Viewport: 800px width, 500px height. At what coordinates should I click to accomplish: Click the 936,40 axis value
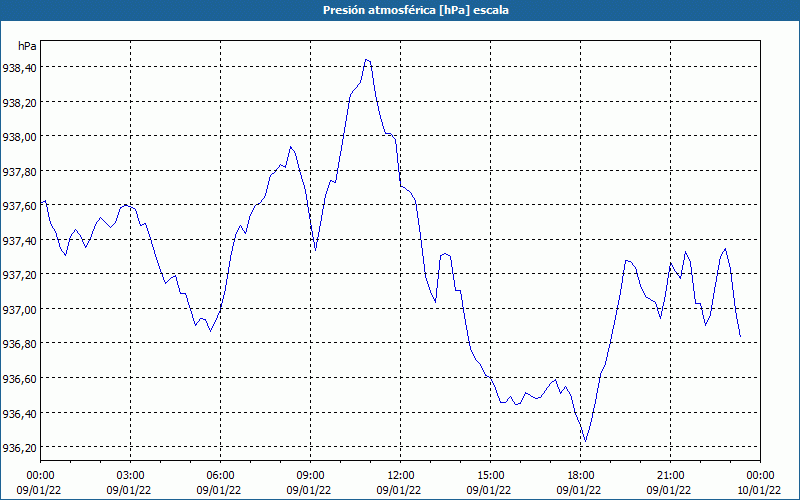click(19, 413)
